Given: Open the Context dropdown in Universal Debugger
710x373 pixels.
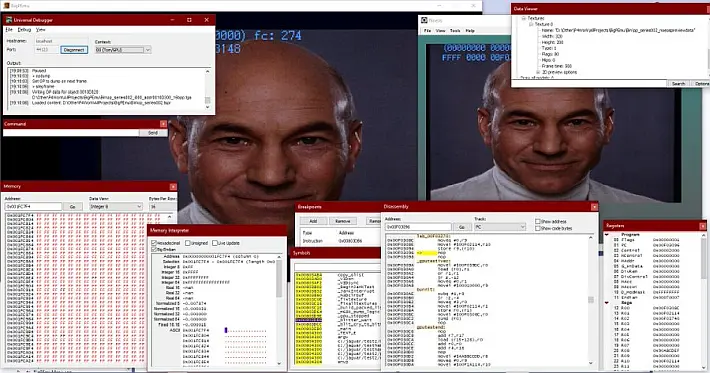Looking at the screenshot, I should 123,50.
